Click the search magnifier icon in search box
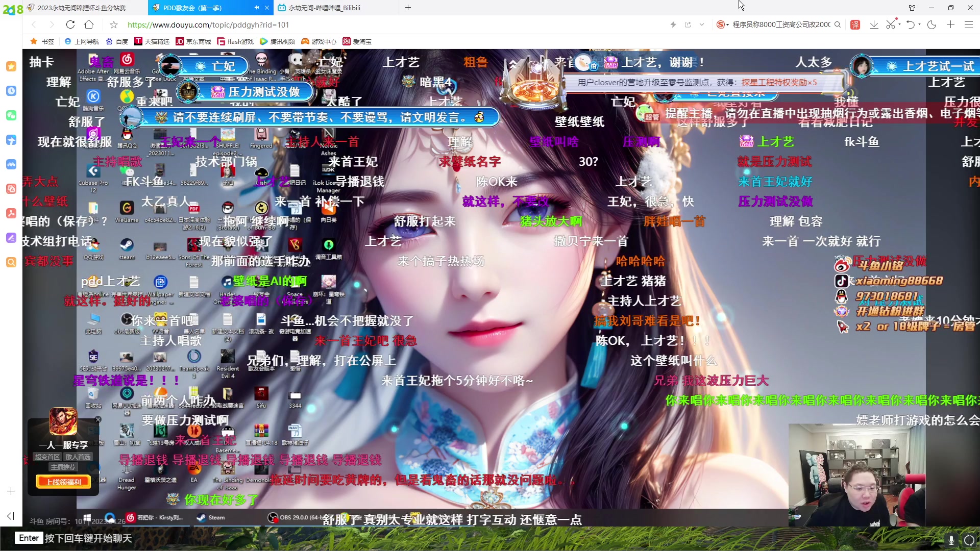980x551 pixels. tap(838, 24)
